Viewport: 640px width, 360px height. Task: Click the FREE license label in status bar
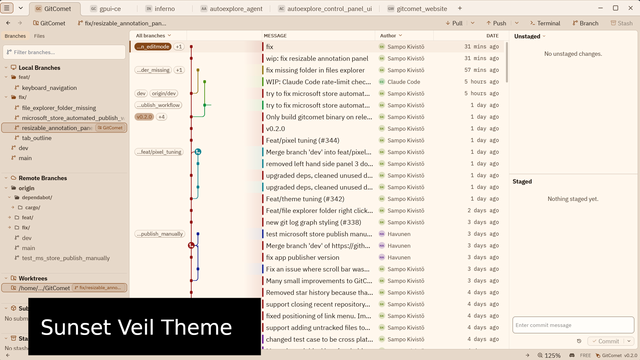585,356
